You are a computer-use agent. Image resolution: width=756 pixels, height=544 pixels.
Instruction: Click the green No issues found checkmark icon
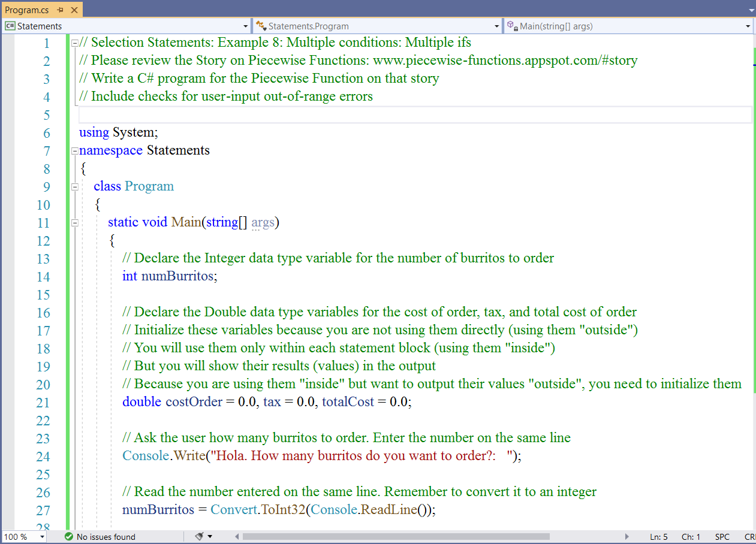(68, 537)
